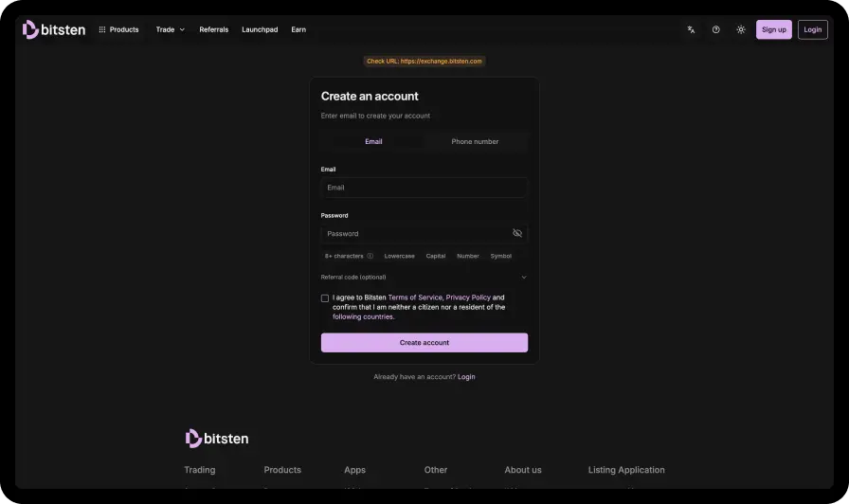Switch to the Phone number tab
This screenshot has width=849, height=504.
(x=475, y=141)
